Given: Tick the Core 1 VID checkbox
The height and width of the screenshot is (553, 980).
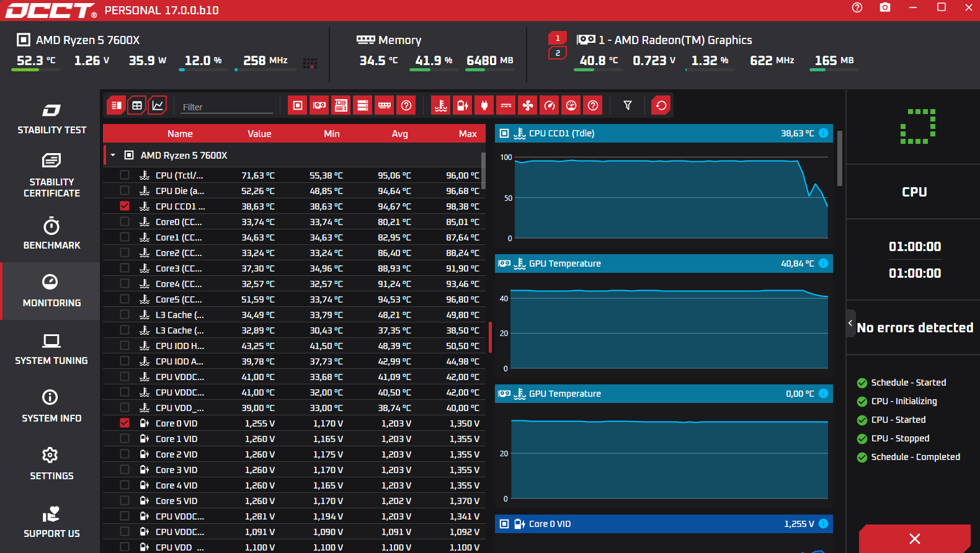Looking at the screenshot, I should tap(125, 439).
